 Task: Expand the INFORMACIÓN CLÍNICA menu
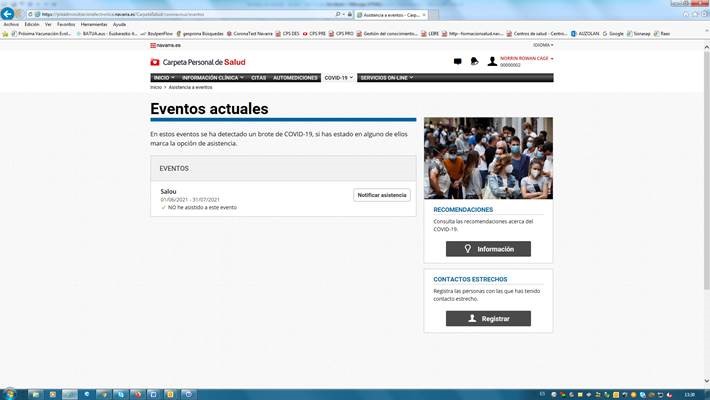point(213,77)
